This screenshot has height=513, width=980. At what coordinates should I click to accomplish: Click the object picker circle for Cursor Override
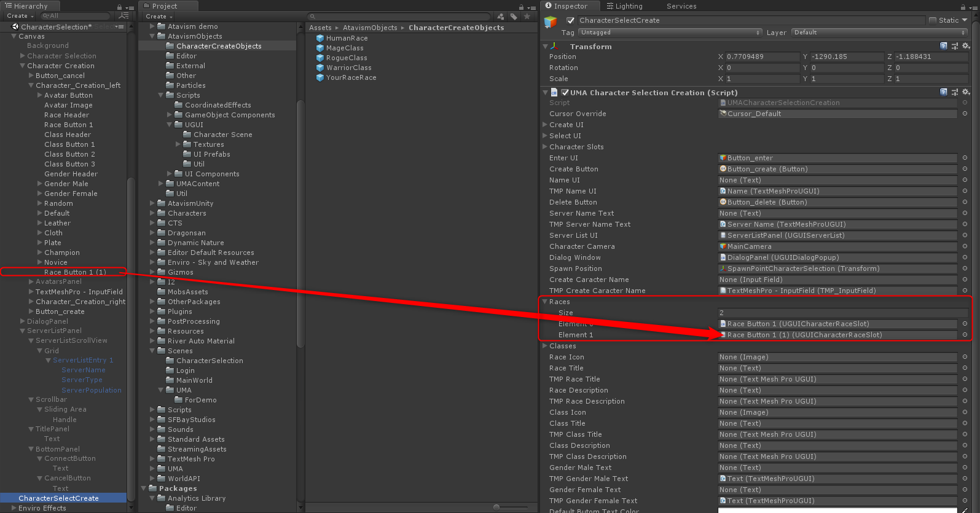(965, 114)
